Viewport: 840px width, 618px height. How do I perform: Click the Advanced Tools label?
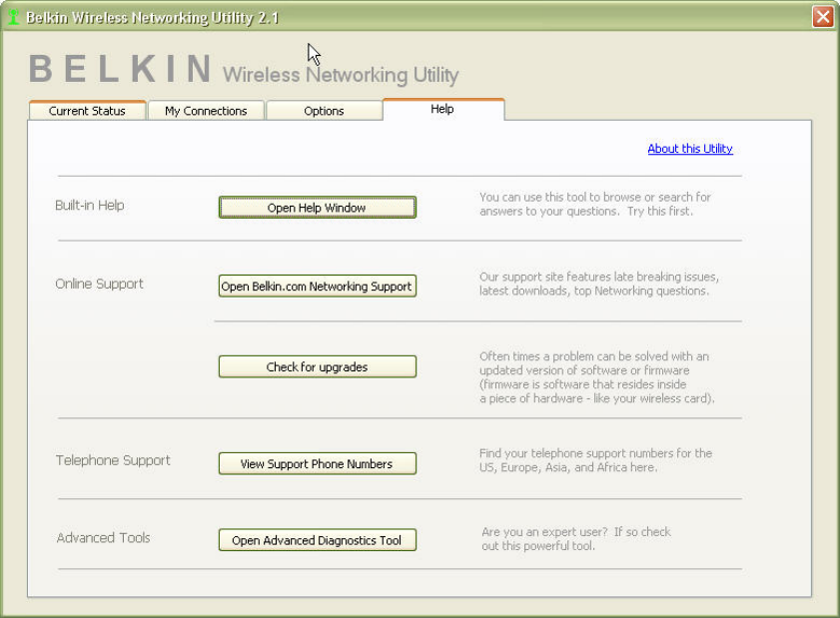(104, 538)
